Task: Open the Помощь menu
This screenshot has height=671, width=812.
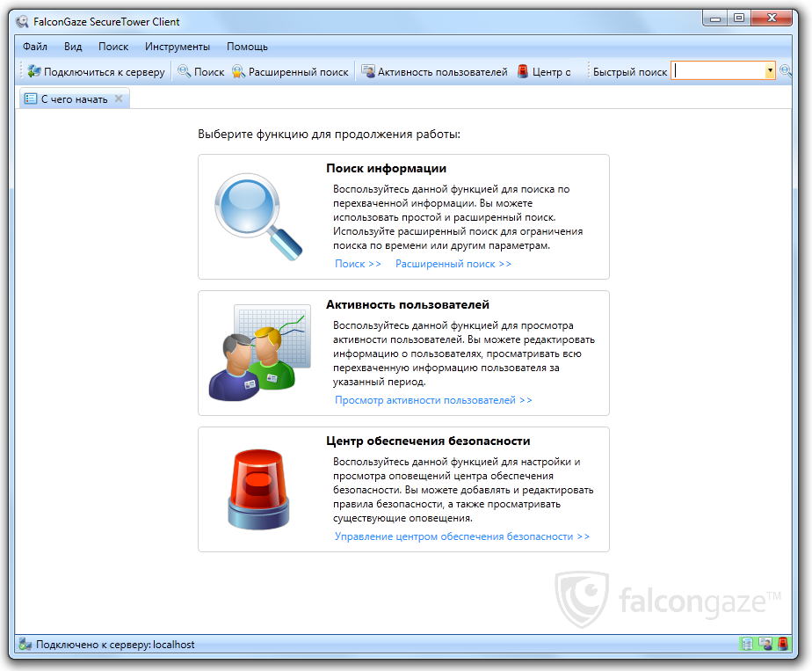Action: [247, 47]
